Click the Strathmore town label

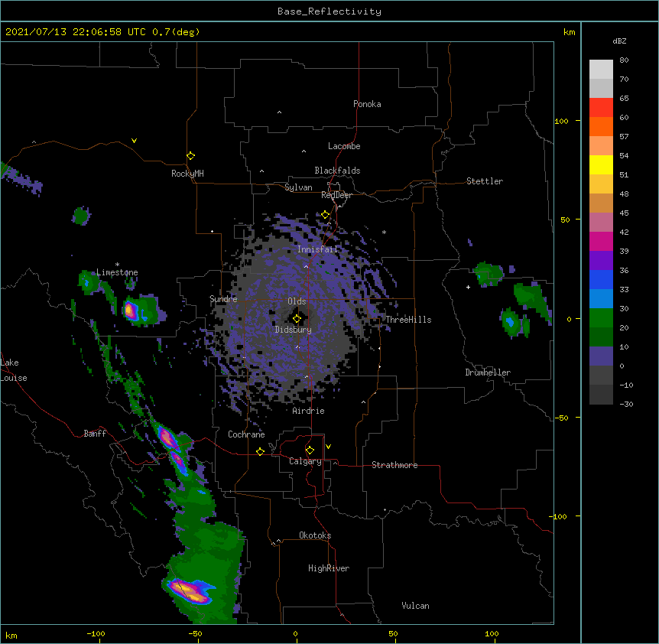click(394, 465)
